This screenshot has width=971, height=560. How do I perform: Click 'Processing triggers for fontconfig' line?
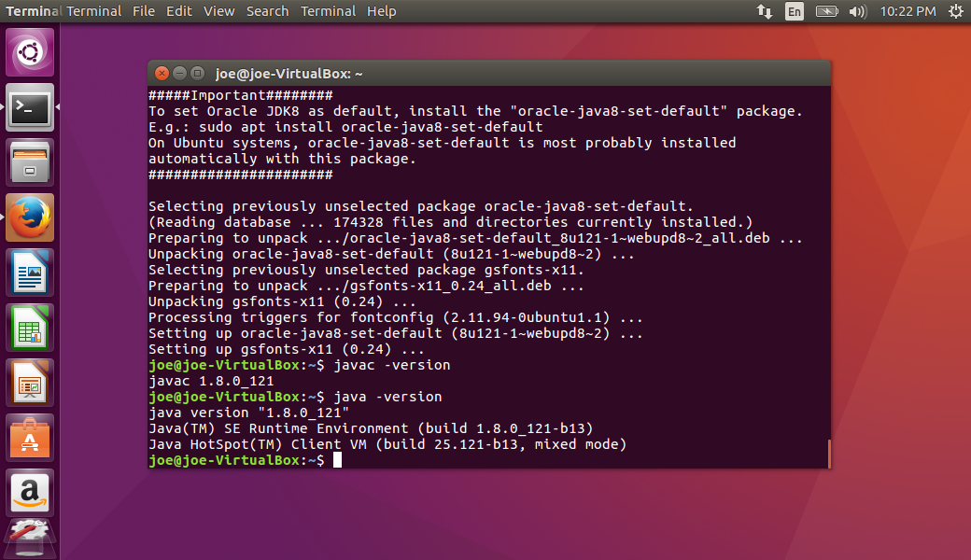pyautogui.click(x=396, y=317)
